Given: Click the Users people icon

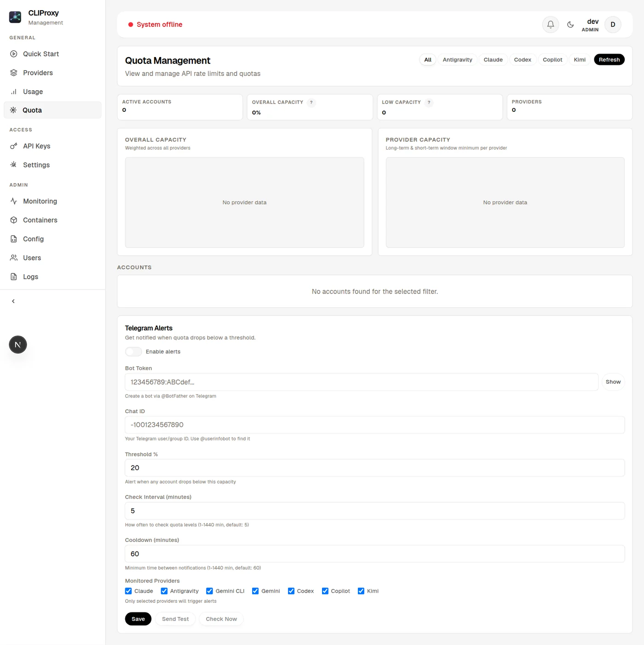Looking at the screenshot, I should [14, 258].
